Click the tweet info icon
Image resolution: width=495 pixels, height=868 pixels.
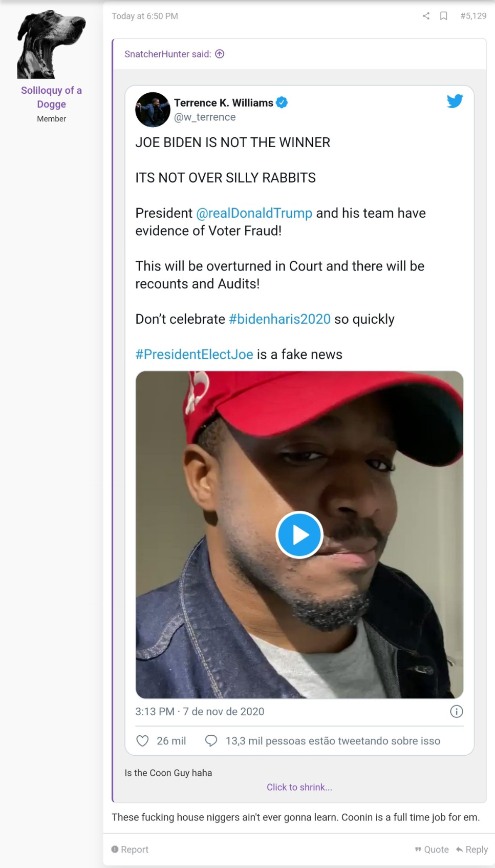point(456,711)
